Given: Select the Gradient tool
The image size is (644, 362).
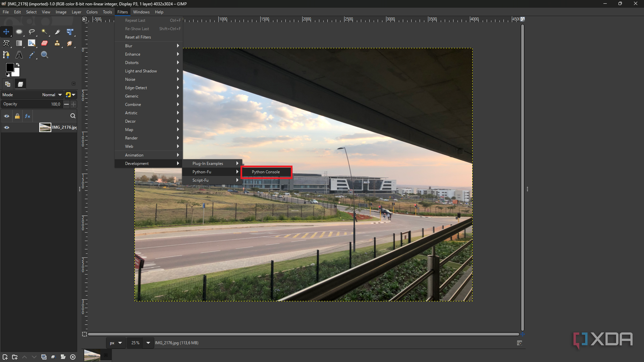Looking at the screenshot, I should pyautogui.click(x=19, y=43).
